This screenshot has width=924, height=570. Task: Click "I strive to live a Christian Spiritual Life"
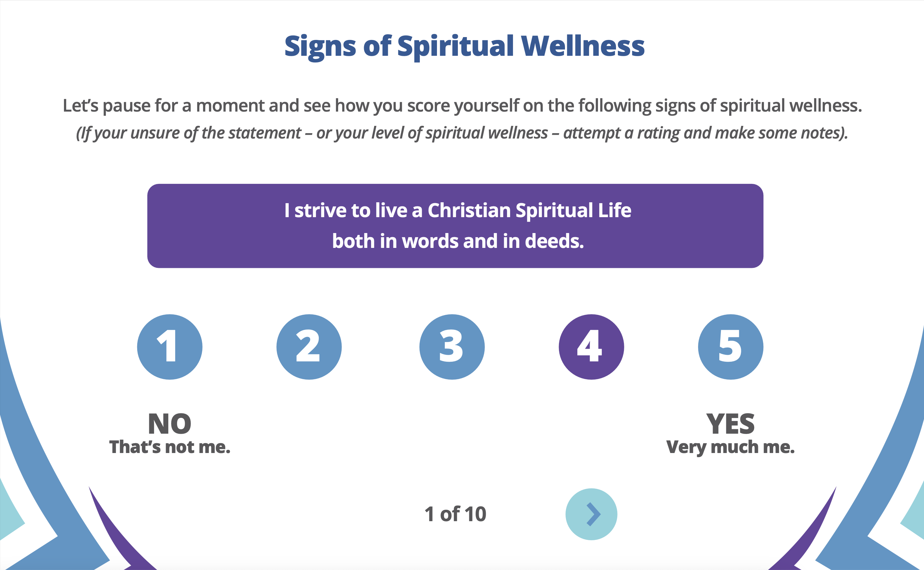[458, 211]
